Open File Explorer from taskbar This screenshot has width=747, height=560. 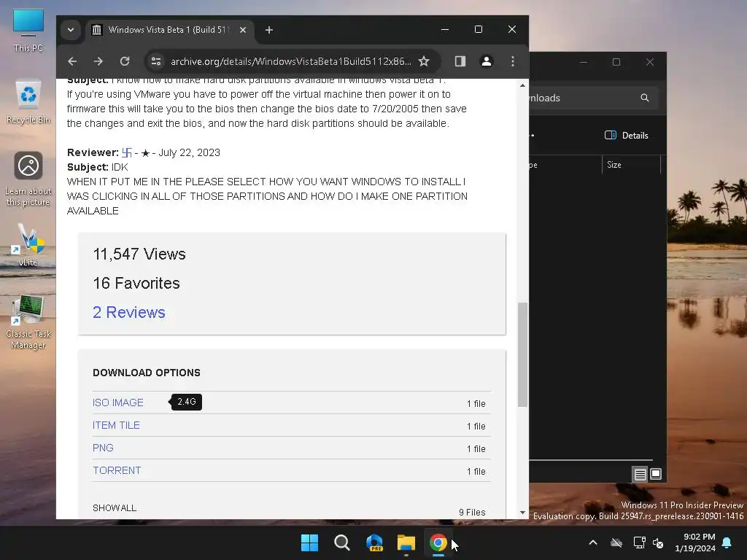pos(406,542)
